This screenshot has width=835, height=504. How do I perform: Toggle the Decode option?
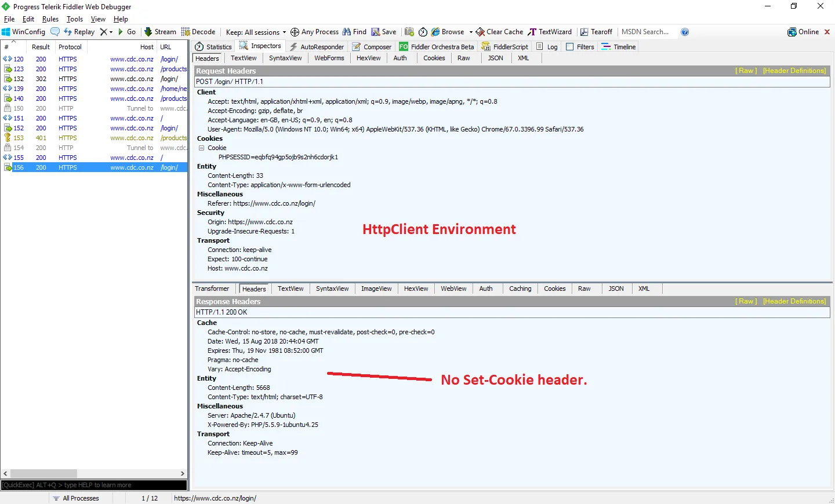pyautogui.click(x=198, y=32)
